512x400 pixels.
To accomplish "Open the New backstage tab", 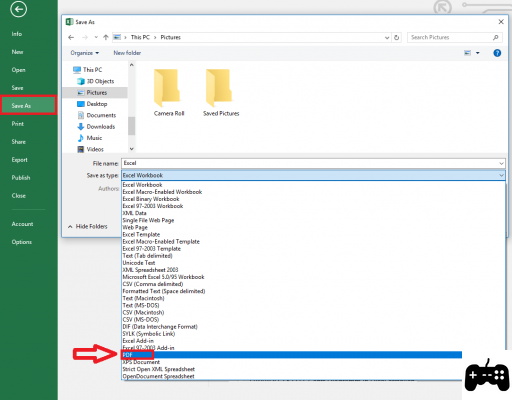I will [17, 52].
